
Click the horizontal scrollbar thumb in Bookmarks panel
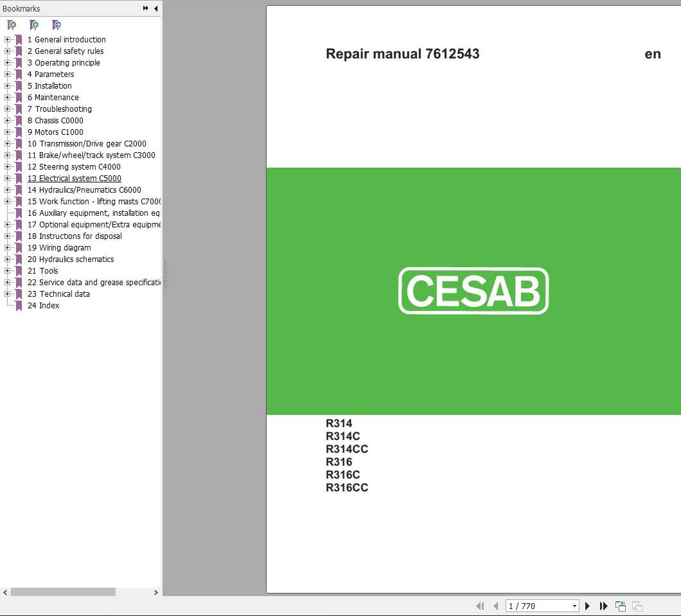[63, 592]
